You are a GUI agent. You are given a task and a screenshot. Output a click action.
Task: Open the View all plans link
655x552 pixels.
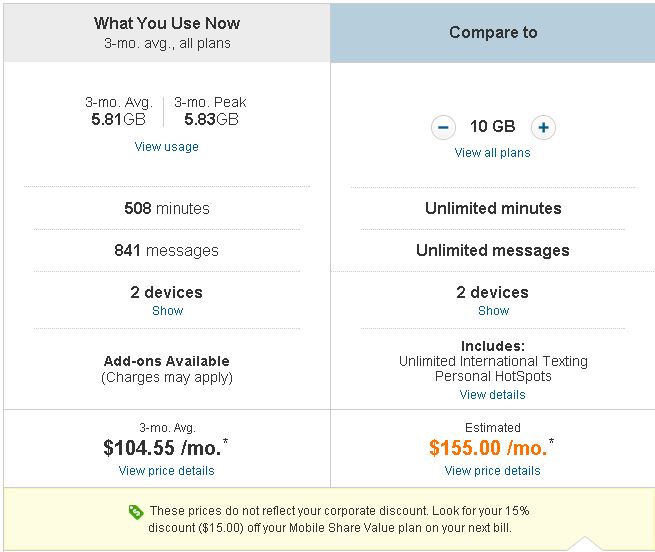point(493,153)
